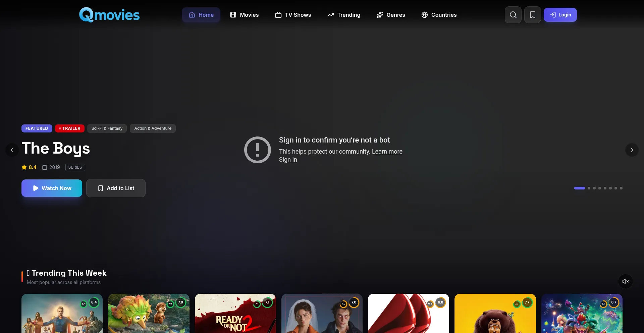The image size is (644, 333).
Task: Click the large 8.4 poster rating badge
Action: click(94, 302)
